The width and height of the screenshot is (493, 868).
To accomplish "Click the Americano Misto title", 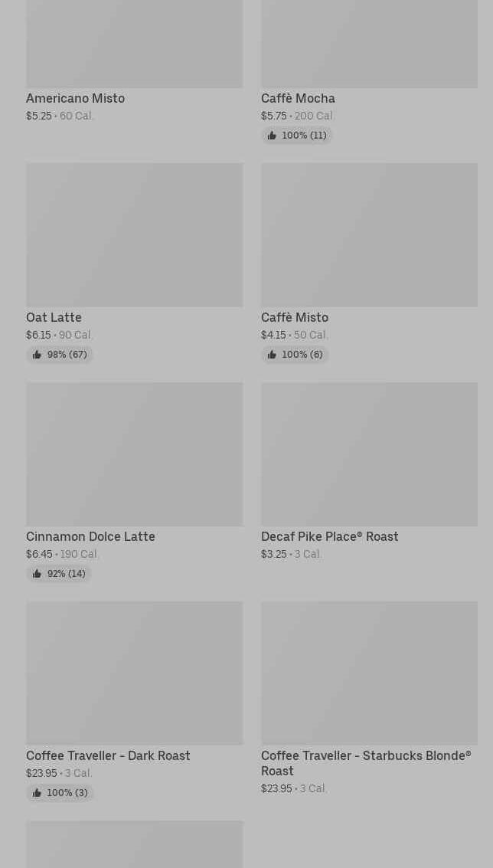I will click(x=75, y=98).
